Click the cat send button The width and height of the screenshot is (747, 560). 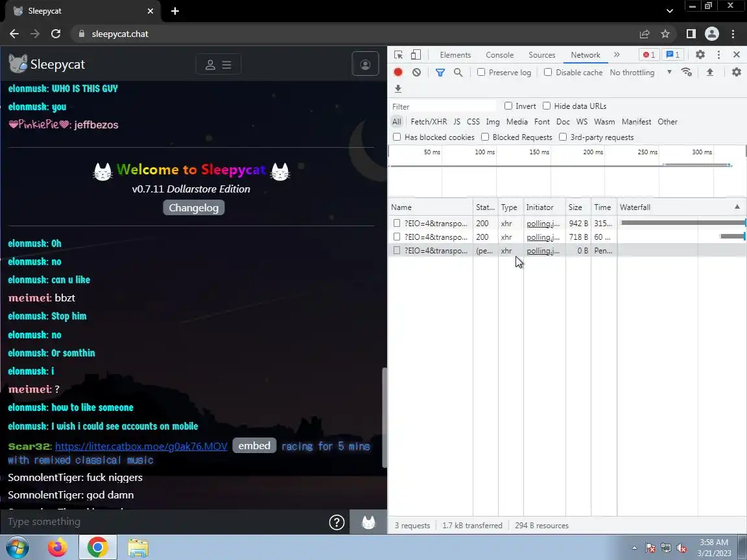point(368,522)
